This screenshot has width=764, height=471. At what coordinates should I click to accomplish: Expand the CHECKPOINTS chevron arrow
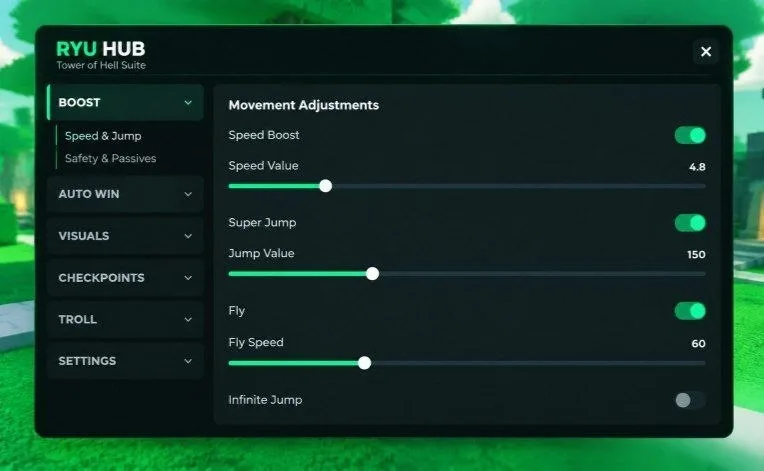[x=188, y=278]
